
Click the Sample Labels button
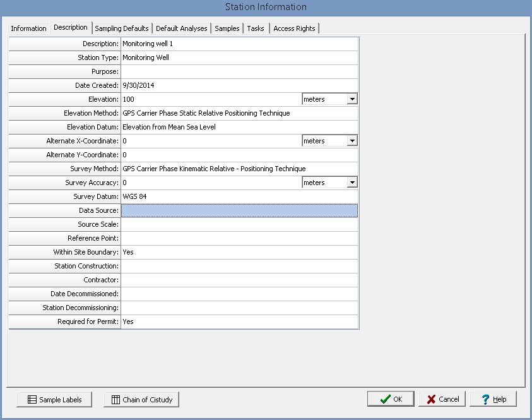(x=55, y=399)
